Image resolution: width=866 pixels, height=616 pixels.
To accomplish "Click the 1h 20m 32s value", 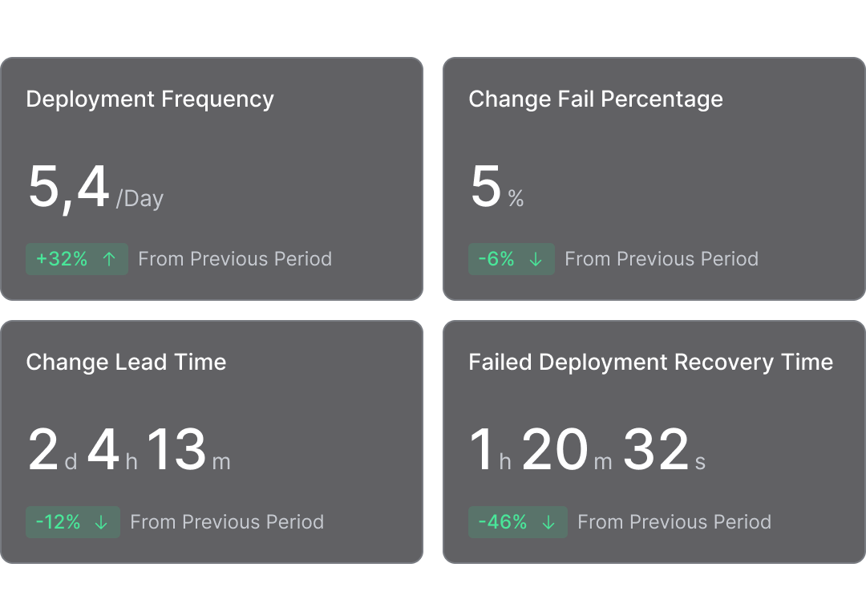I will point(587,452).
